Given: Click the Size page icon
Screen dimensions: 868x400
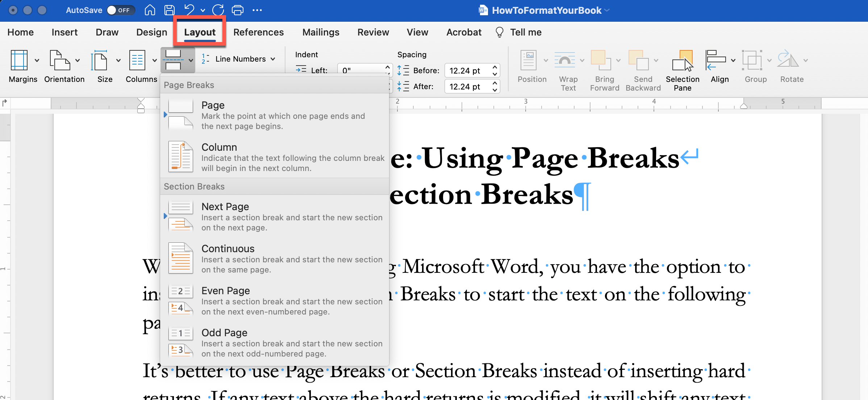Looking at the screenshot, I should (99, 60).
